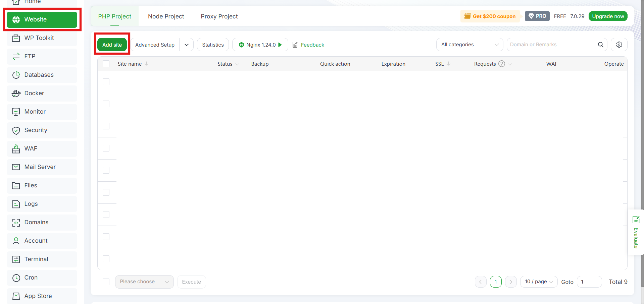
Task: Sort by Status column arrow
Action: 237,64
